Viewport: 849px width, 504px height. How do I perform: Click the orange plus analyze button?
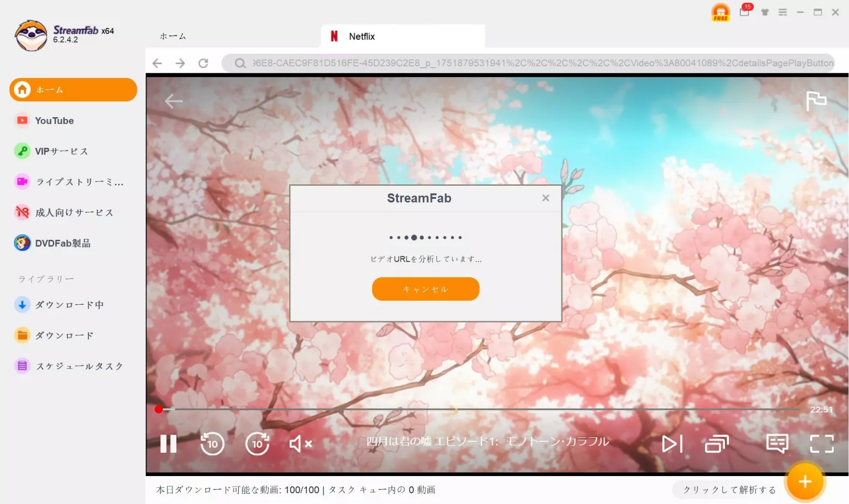(805, 482)
